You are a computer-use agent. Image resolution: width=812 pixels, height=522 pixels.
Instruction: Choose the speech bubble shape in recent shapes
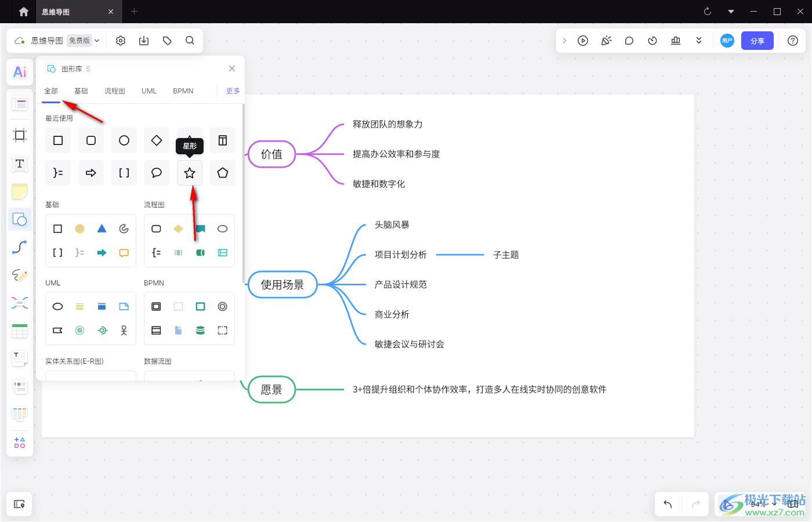(157, 173)
